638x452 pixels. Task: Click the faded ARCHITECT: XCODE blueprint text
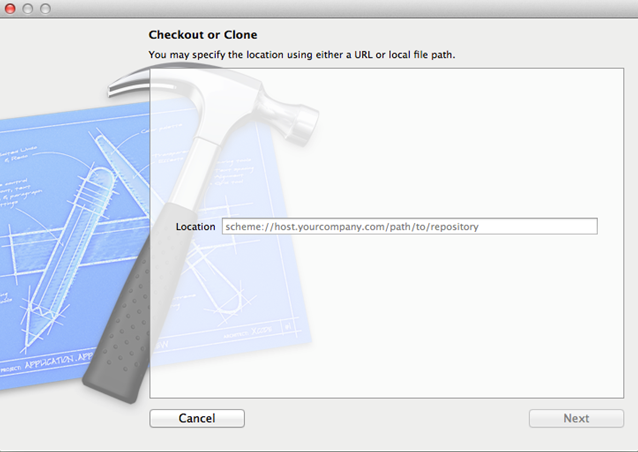pyautogui.click(x=247, y=332)
